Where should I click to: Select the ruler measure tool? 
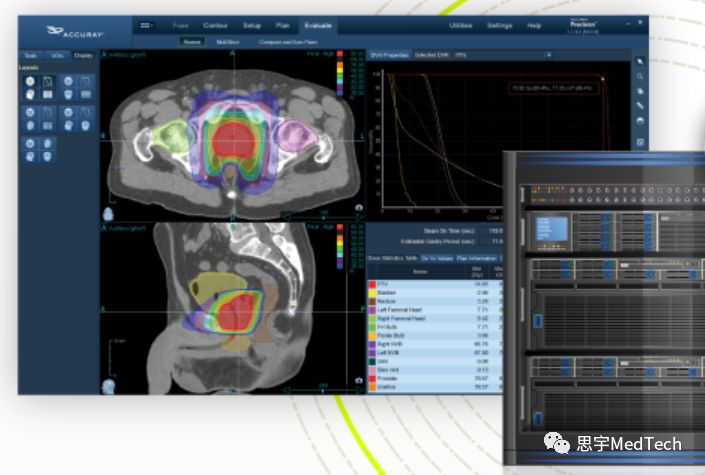tap(640, 106)
